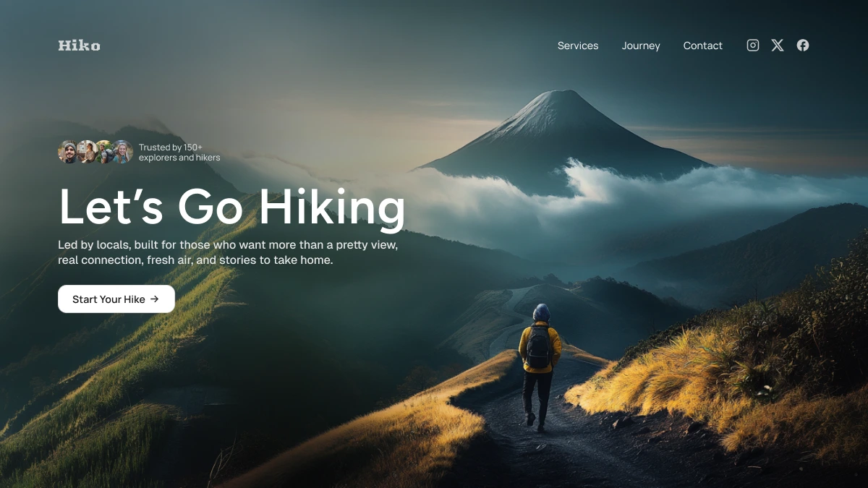Click the Start Your Hike button
The height and width of the screenshot is (488, 868).
click(x=116, y=299)
